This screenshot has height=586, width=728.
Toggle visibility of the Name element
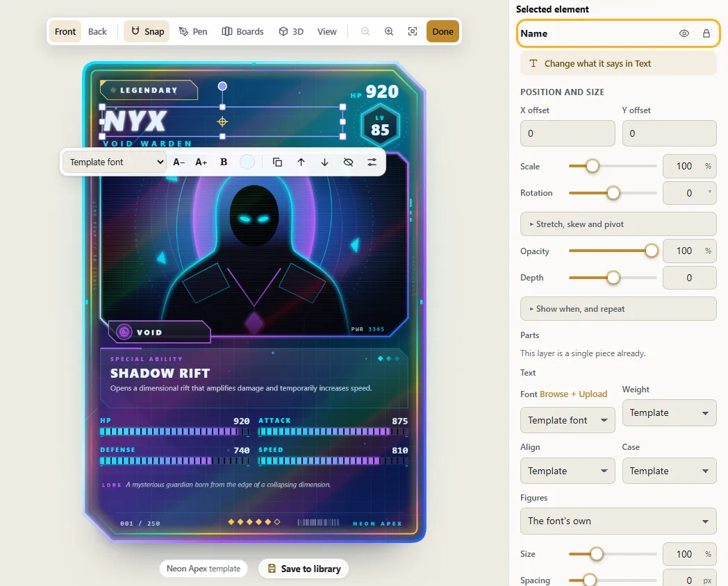(684, 33)
